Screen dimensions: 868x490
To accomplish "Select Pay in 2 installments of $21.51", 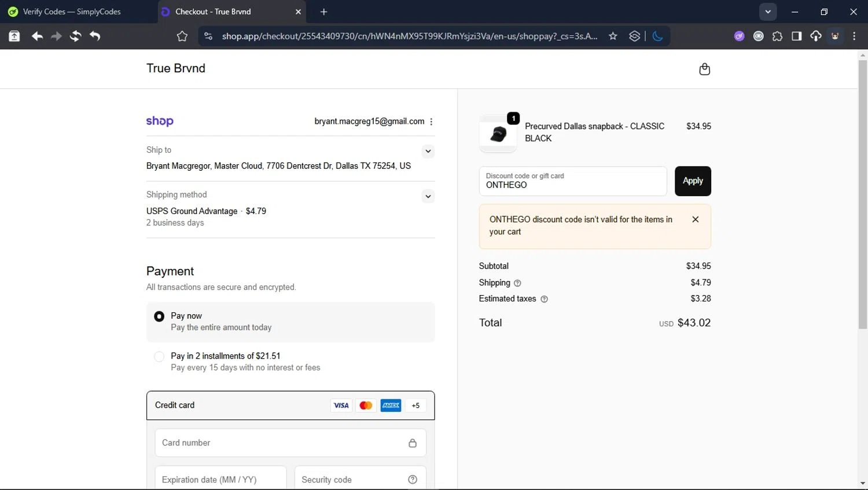I will (x=290, y=362).
